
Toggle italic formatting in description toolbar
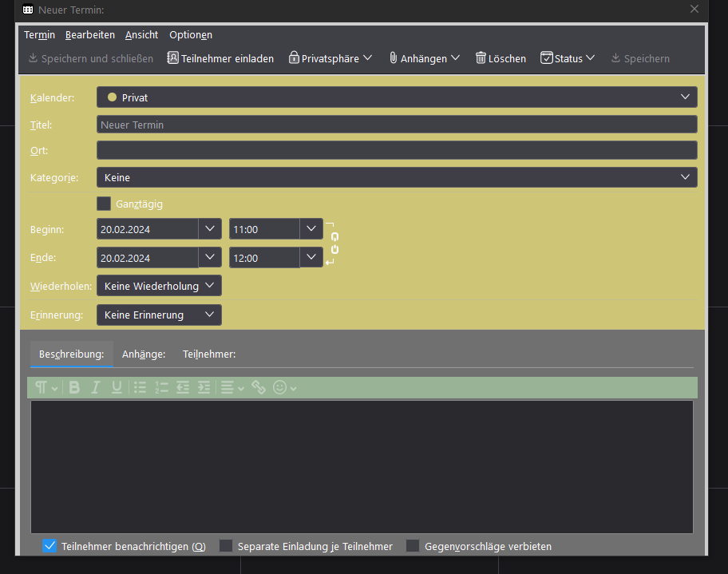[96, 387]
